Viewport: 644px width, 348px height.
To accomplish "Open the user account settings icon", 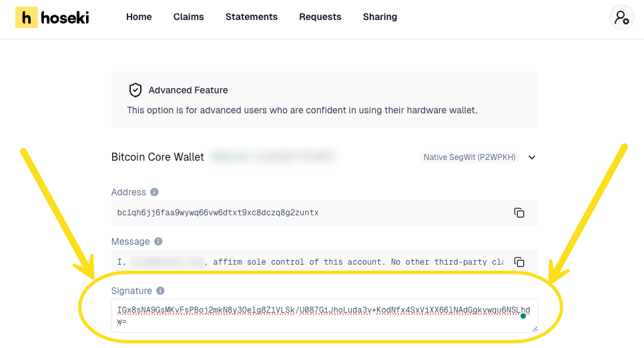I will (x=621, y=17).
